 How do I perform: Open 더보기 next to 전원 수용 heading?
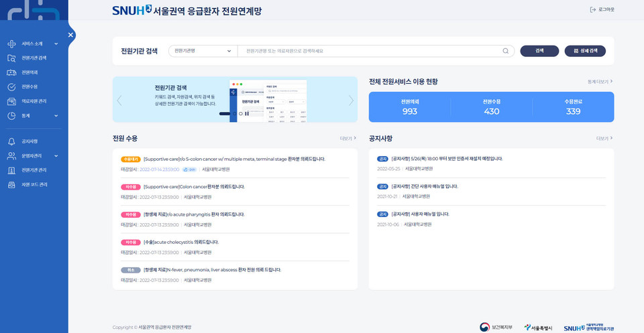(x=348, y=139)
